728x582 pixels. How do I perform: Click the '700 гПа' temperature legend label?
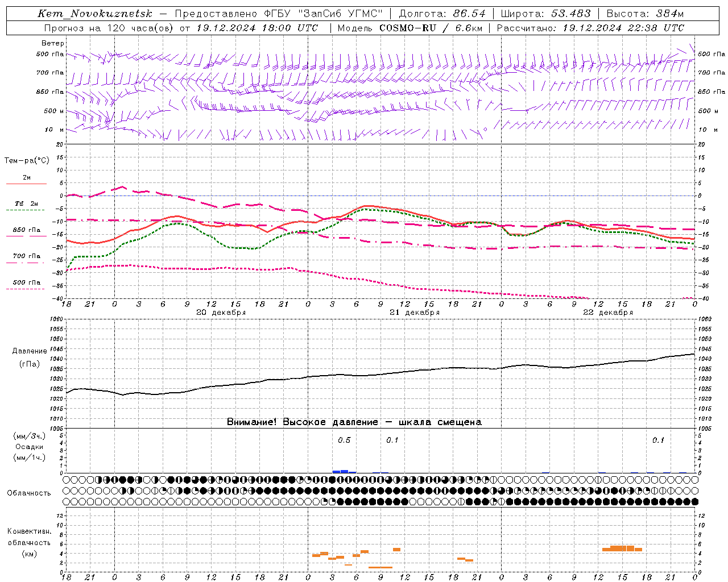pos(27,256)
